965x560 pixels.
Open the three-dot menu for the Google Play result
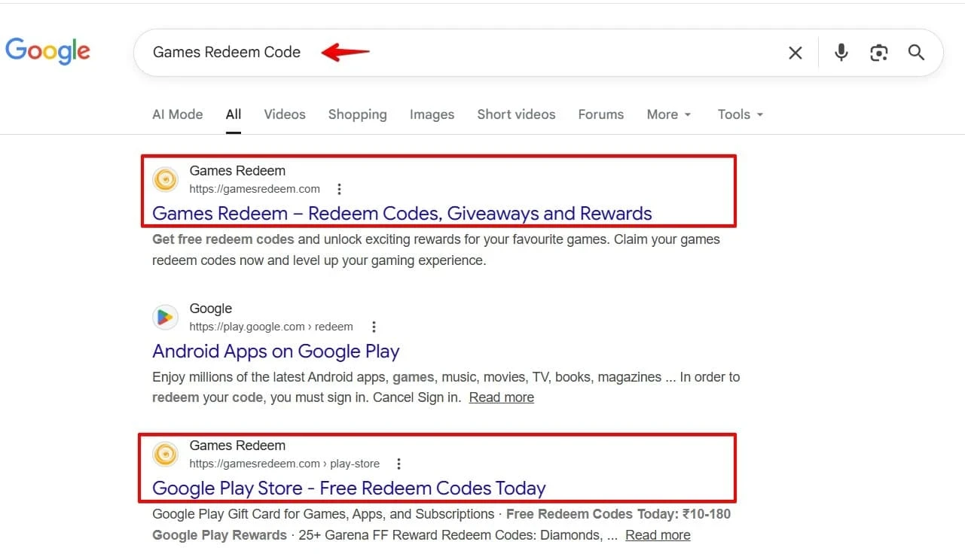pos(374,327)
